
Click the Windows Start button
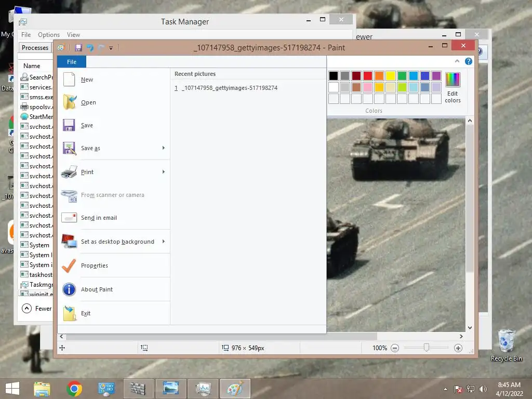(x=12, y=389)
